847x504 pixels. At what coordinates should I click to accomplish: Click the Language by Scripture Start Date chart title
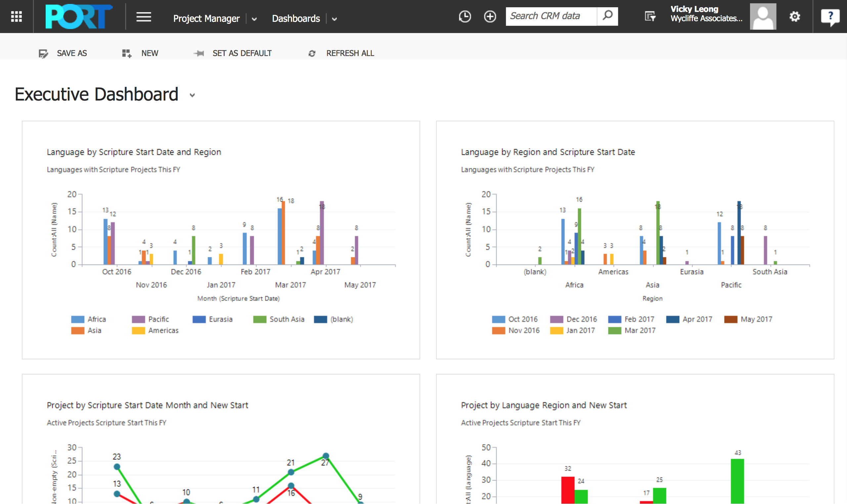tap(134, 152)
